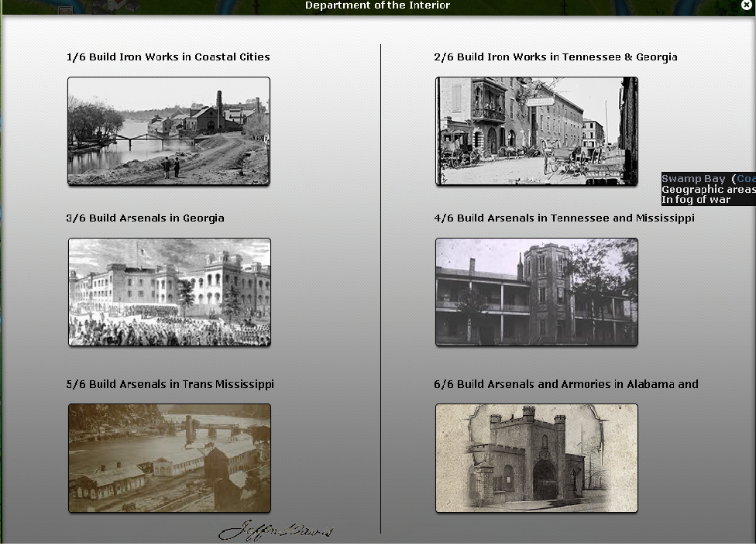Click '5/6 Build Arsenals in Trans Mississippi' heading
Image resolution: width=756 pixels, height=546 pixels.
[170, 384]
